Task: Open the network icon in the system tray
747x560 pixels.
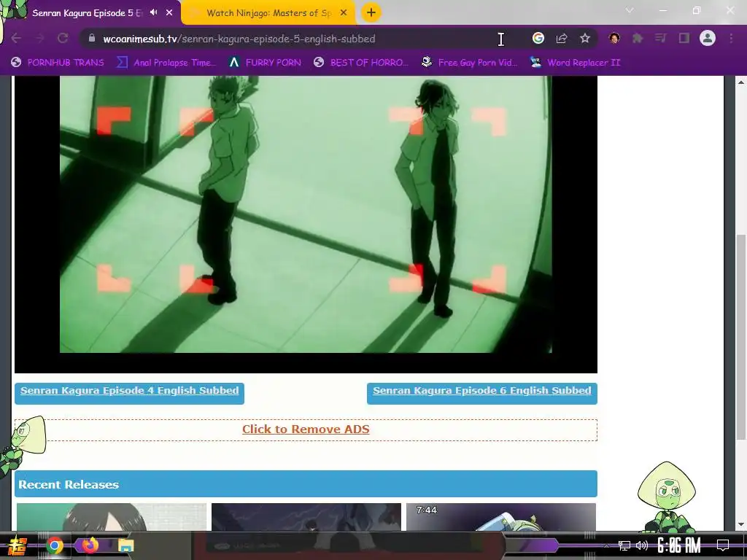Action: 624,545
